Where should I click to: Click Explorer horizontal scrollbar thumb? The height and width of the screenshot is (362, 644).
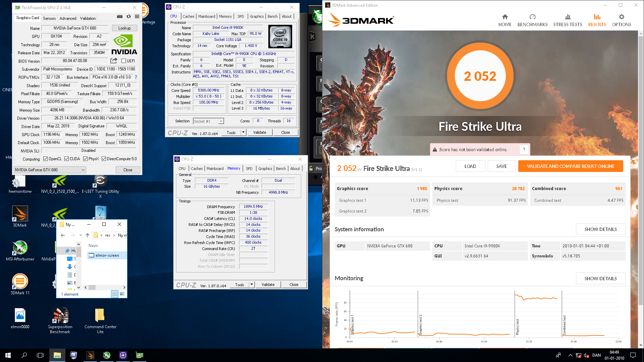(x=92, y=287)
